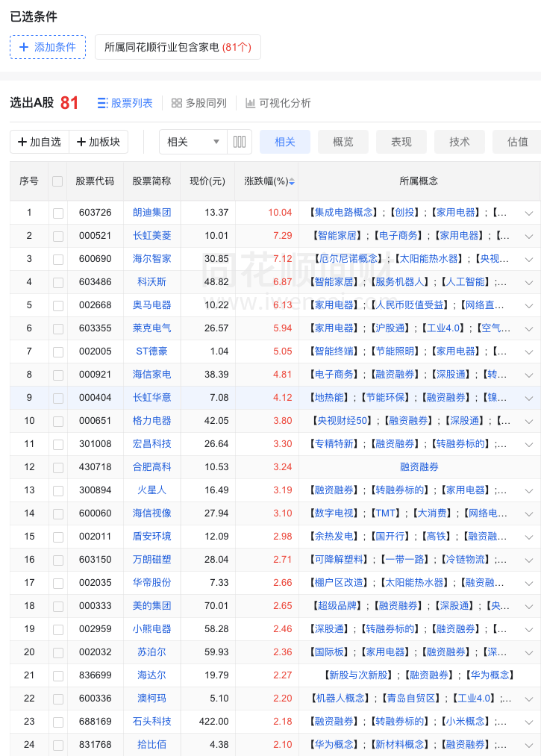Viewport: 541px width, 756px height.
Task: Open stock link 海达尔
Action: [x=152, y=675]
